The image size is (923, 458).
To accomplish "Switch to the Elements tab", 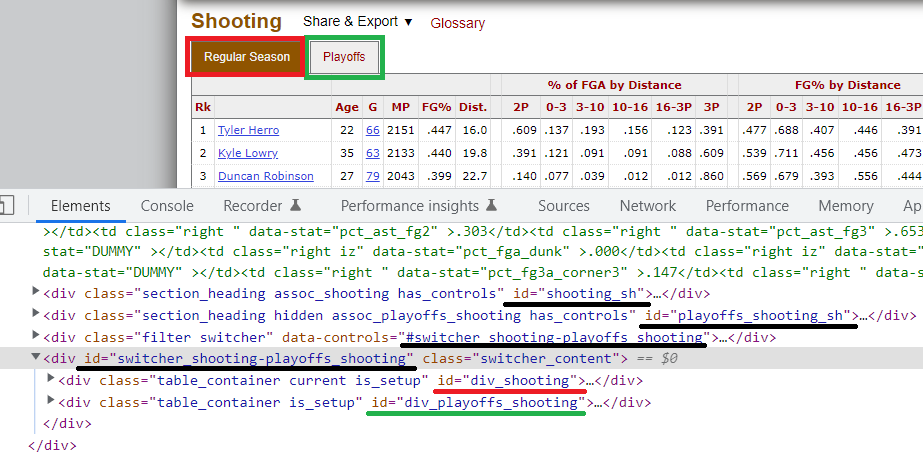I will pos(81,205).
